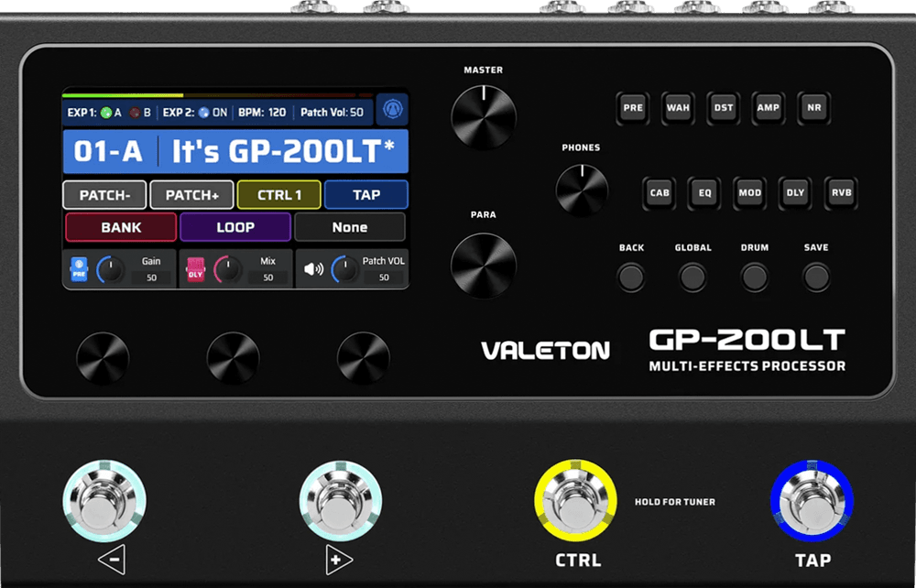Toggle the NR module button
The width and height of the screenshot is (916, 588).
(813, 108)
